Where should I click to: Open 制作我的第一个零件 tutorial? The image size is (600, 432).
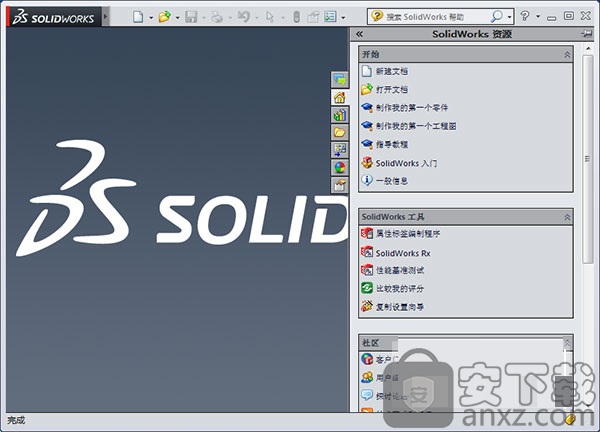point(412,108)
